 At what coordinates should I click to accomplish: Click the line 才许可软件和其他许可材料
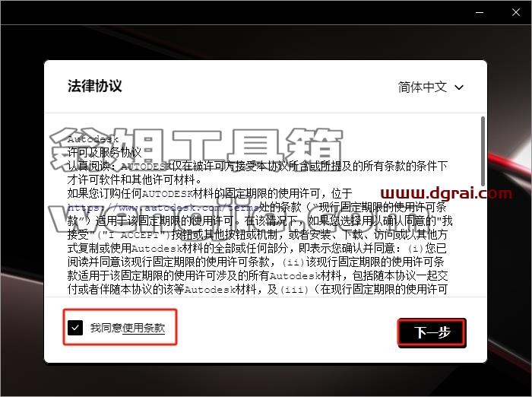[135, 179]
